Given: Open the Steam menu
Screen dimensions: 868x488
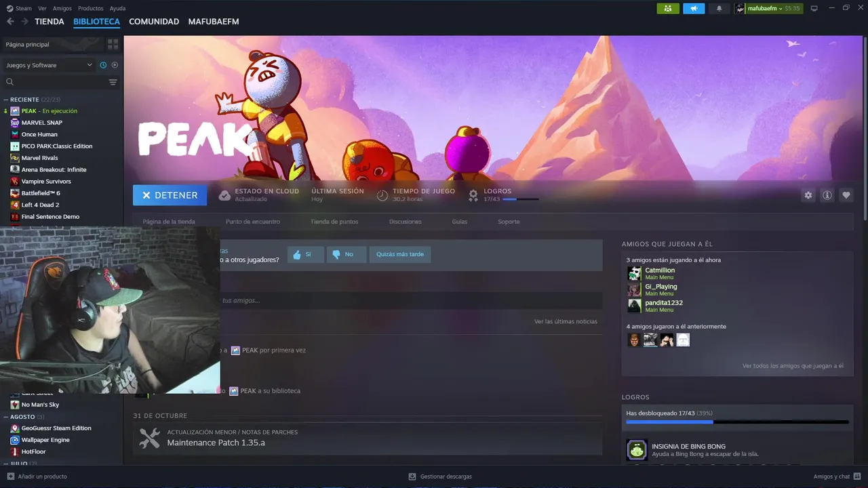Looking at the screenshot, I should pyautogui.click(x=19, y=8).
